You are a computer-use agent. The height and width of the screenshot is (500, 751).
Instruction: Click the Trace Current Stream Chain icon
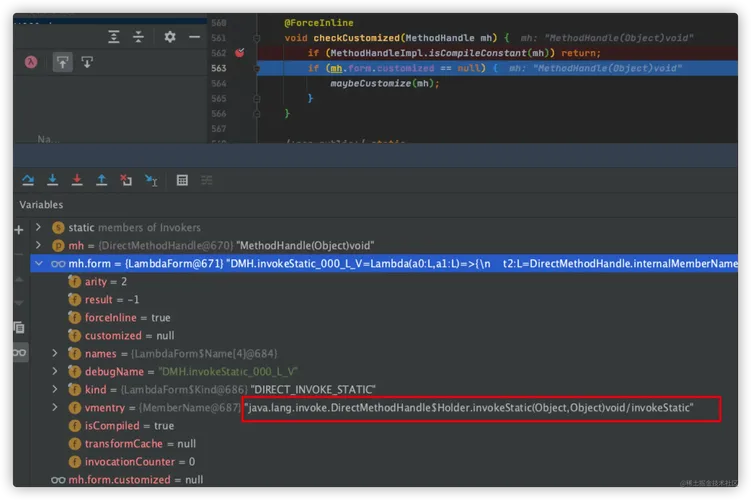point(207,180)
